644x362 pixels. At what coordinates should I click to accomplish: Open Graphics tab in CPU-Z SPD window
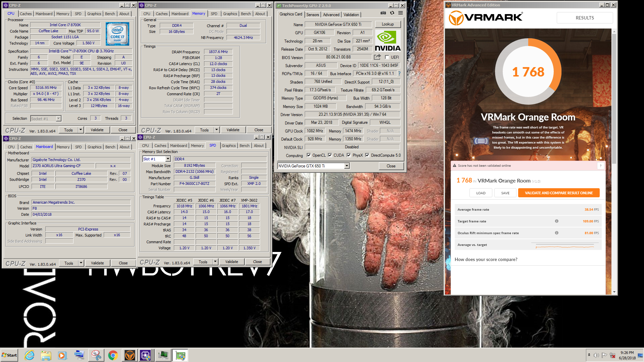[x=229, y=146]
